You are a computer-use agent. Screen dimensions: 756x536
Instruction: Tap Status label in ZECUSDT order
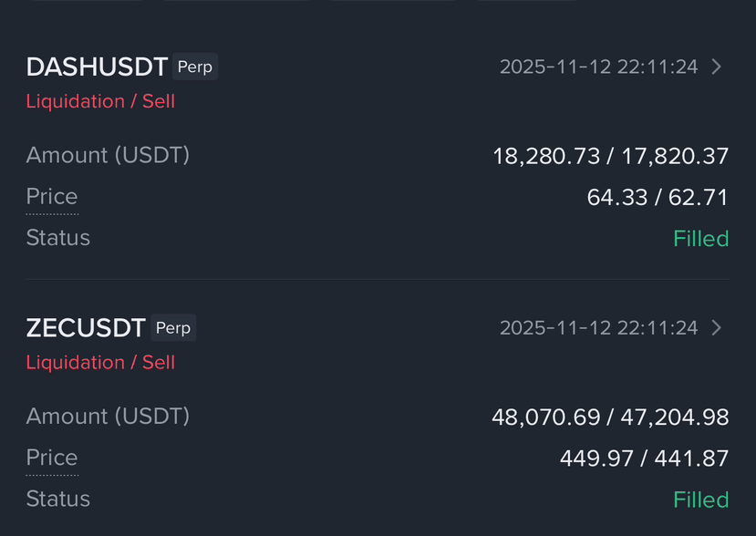(x=57, y=499)
